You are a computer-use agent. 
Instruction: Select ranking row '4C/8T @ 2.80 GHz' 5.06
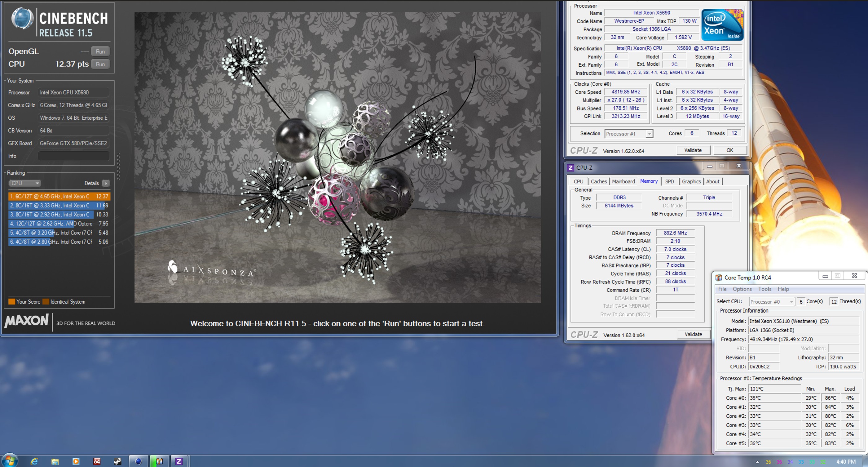point(59,242)
